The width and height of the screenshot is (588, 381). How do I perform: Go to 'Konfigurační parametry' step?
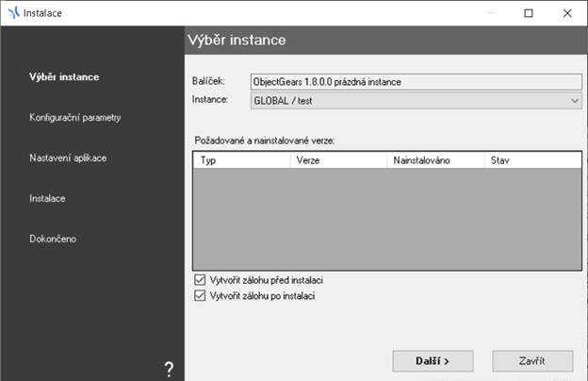coord(75,117)
